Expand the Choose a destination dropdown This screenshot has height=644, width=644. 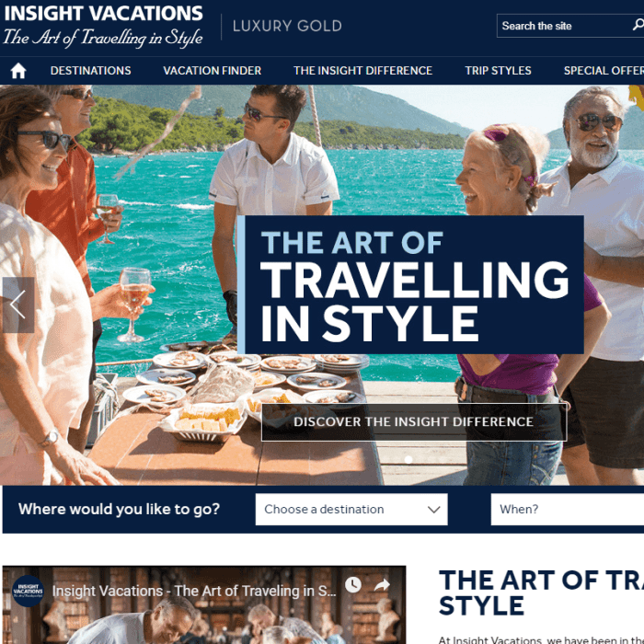click(351, 510)
